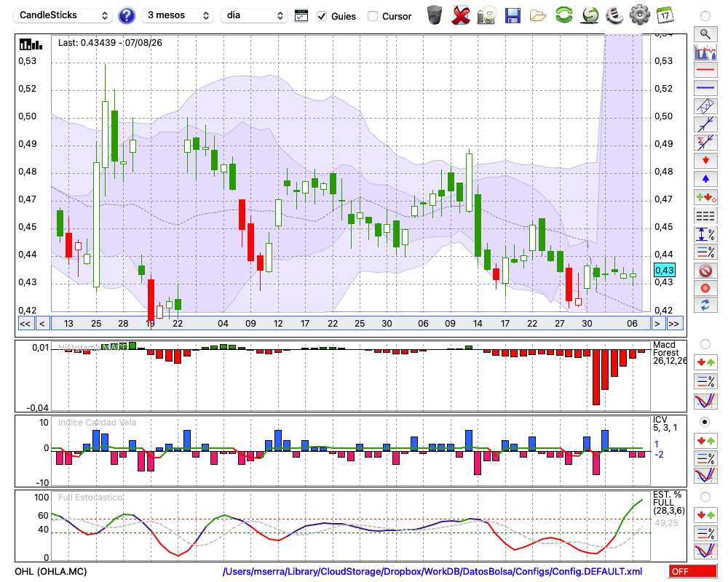The height and width of the screenshot is (582, 728).
Task: Click the magnifying glass zoom tool
Action: pyautogui.click(x=705, y=34)
